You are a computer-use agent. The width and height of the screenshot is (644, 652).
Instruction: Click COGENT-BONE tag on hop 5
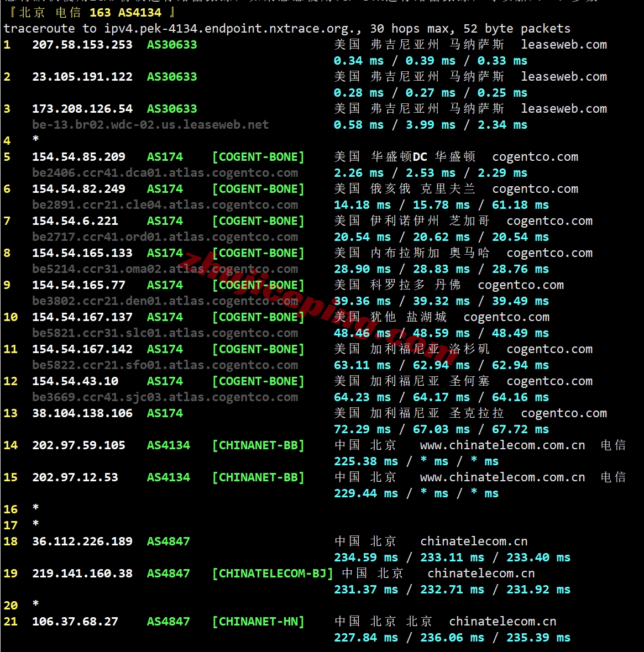pos(258,157)
